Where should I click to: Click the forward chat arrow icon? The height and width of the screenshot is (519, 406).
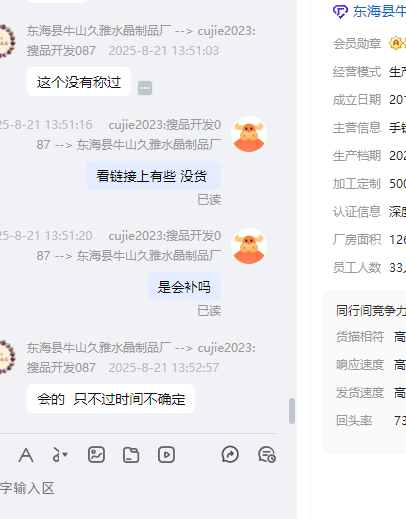click(x=230, y=454)
